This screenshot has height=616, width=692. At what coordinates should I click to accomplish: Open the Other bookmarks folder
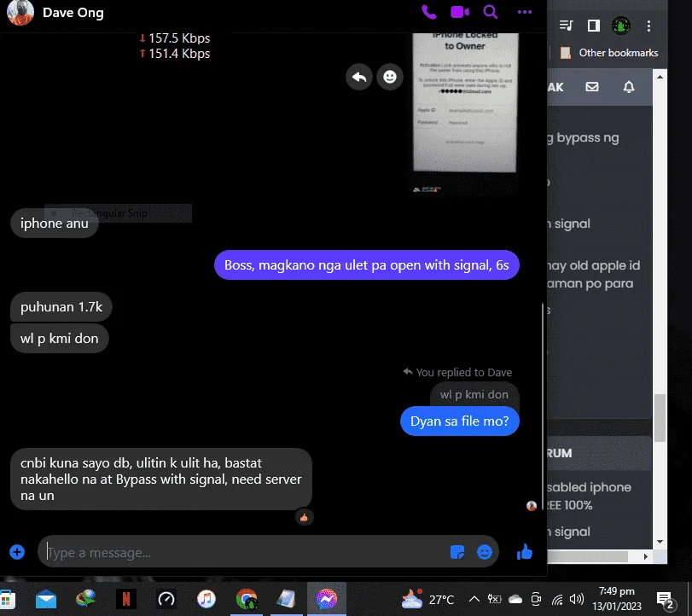click(x=609, y=53)
